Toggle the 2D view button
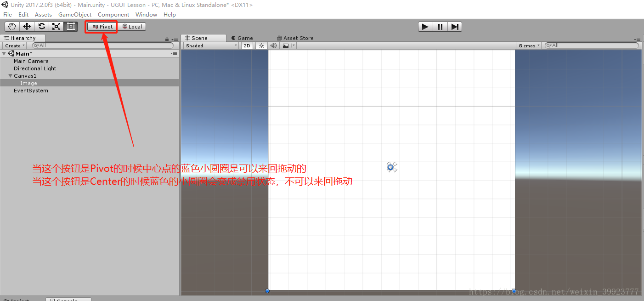This screenshot has height=301, width=644. 247,45
